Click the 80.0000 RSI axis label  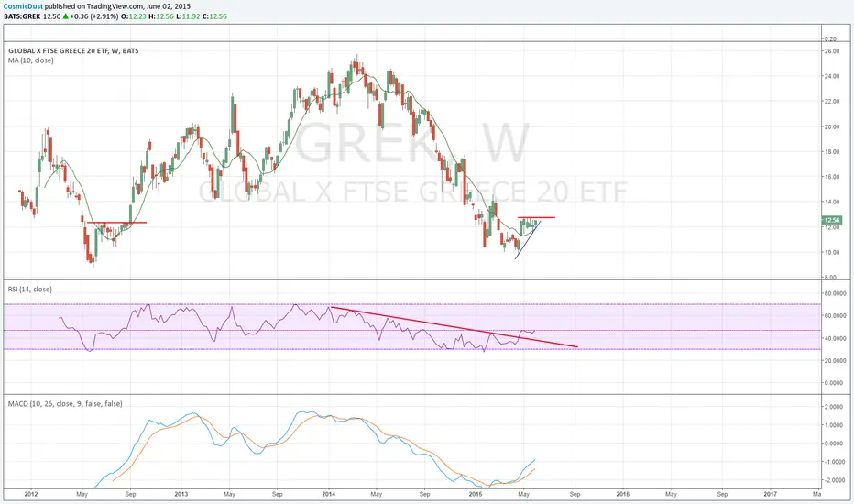(x=835, y=293)
